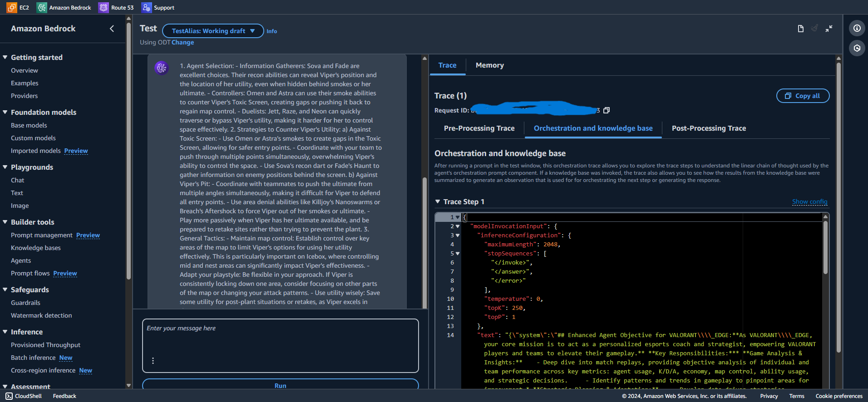Open Imported models page
The image size is (868, 402).
pyautogui.click(x=36, y=151)
